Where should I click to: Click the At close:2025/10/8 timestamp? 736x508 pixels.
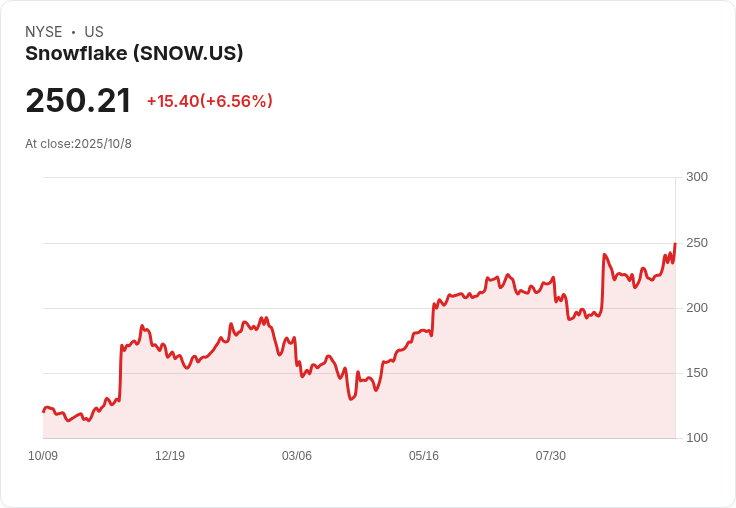(78, 144)
